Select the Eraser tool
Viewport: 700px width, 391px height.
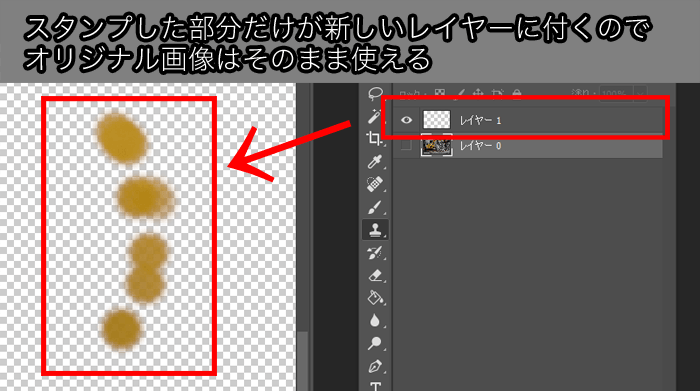coord(375,275)
